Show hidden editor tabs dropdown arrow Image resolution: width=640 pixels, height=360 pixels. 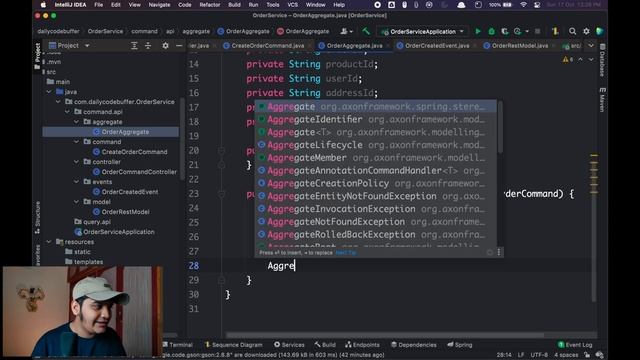(591, 46)
